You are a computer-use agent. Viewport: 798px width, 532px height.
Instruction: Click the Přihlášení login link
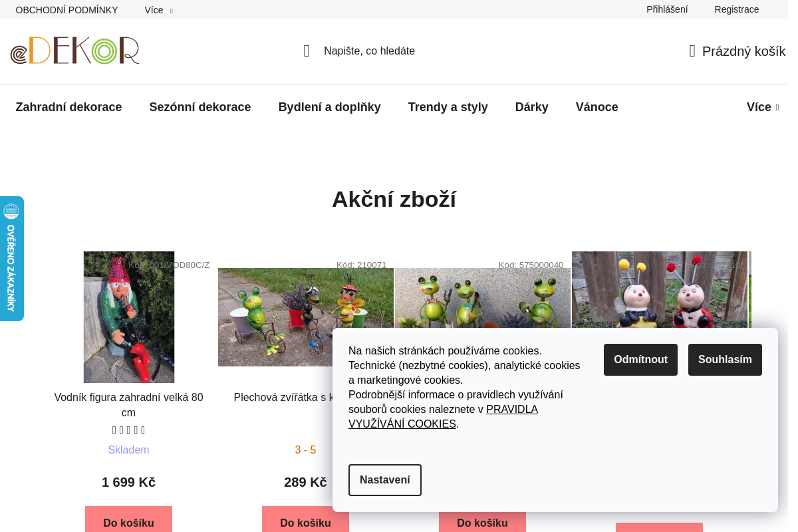pos(667,9)
